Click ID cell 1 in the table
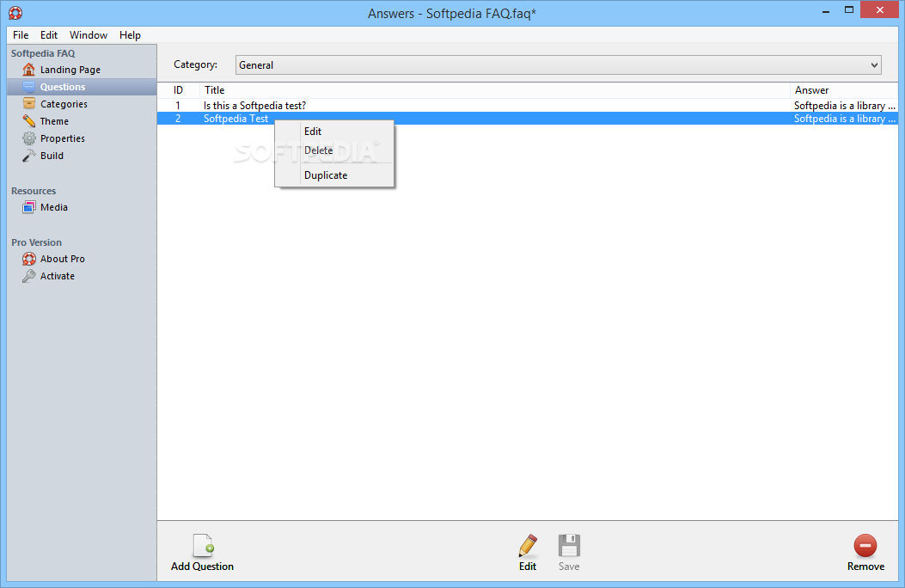This screenshot has width=905, height=588. (178, 106)
